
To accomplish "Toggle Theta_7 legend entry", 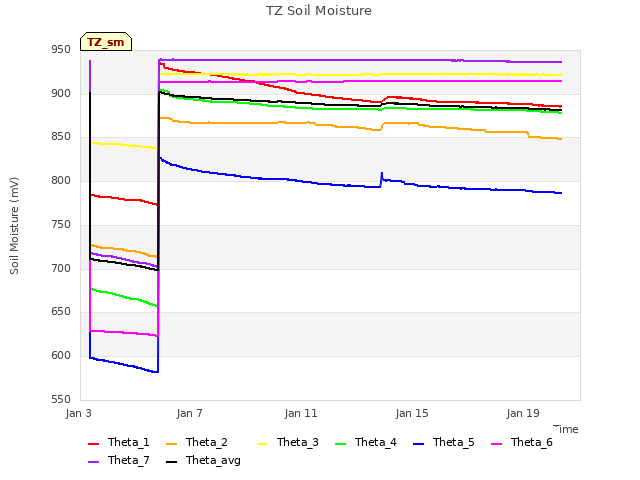I will tap(119, 460).
